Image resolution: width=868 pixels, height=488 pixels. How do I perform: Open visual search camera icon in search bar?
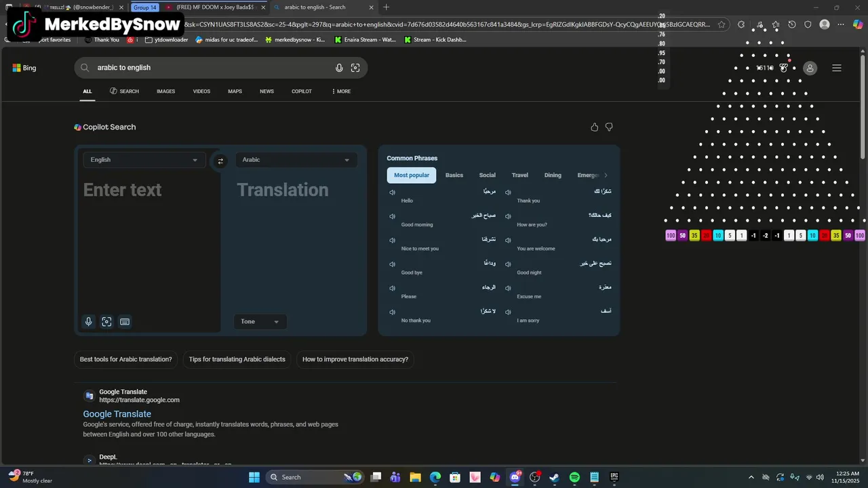pos(355,68)
